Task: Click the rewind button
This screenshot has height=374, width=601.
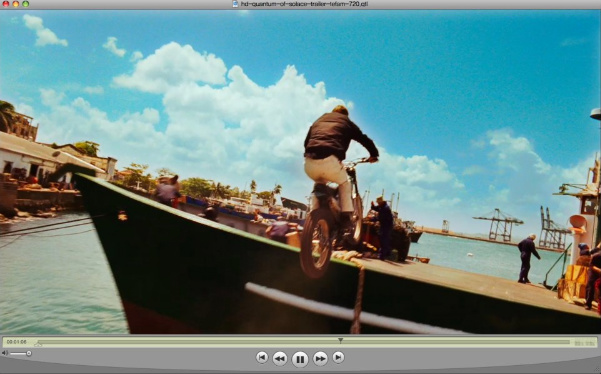Action: [280, 359]
